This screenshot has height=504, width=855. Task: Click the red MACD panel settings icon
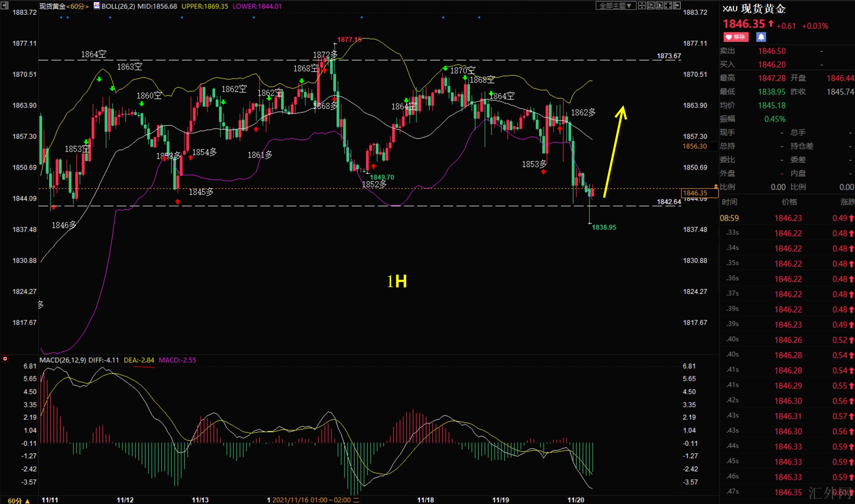(5, 359)
